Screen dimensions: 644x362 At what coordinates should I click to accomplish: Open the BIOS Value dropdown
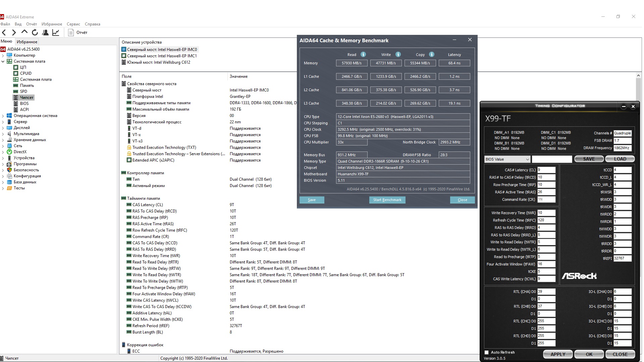click(x=507, y=159)
